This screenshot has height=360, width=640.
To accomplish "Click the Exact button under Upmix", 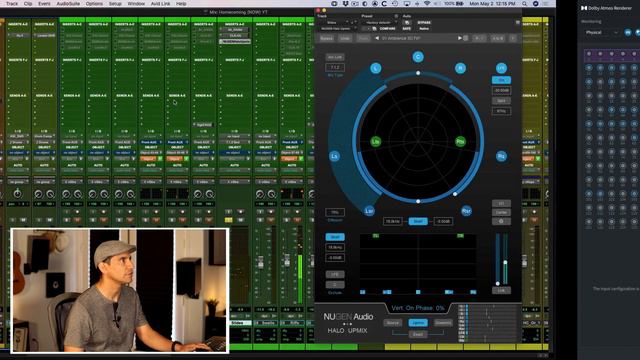I will [418, 334].
